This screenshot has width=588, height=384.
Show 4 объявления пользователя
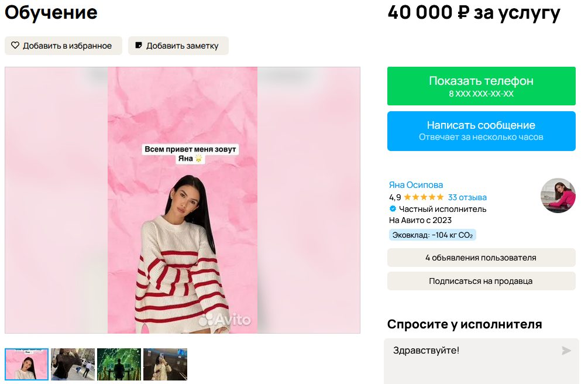[481, 258]
